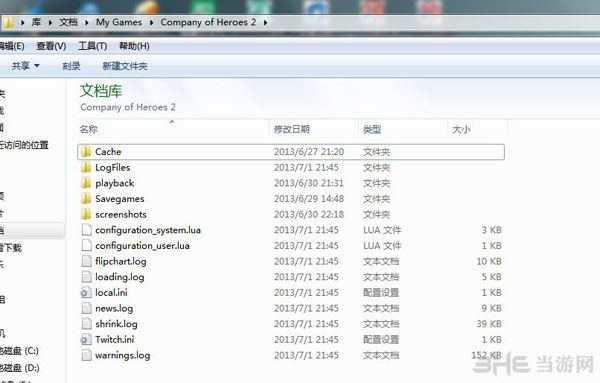Viewport: 600px width, 383px height.
Task: Click the Savegames folder icon
Action: tap(86, 199)
